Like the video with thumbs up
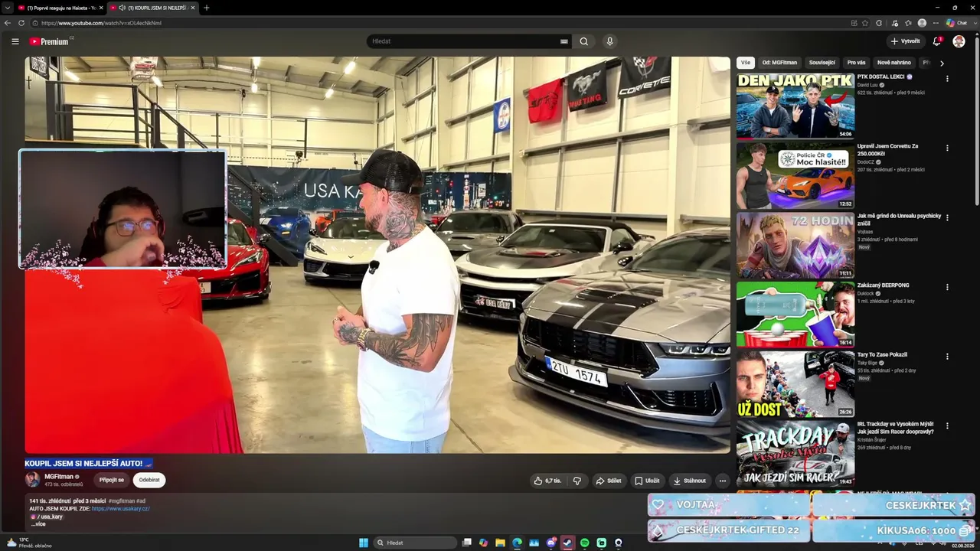 tap(547, 481)
